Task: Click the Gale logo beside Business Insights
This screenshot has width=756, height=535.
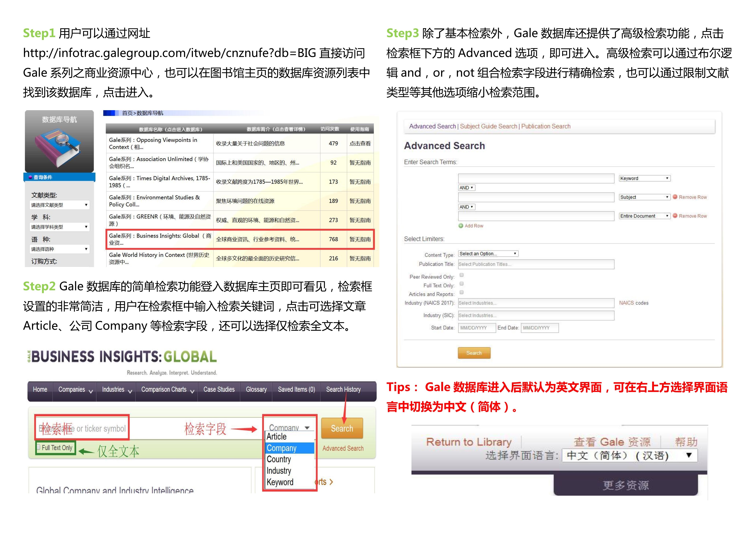Action: click(x=29, y=356)
